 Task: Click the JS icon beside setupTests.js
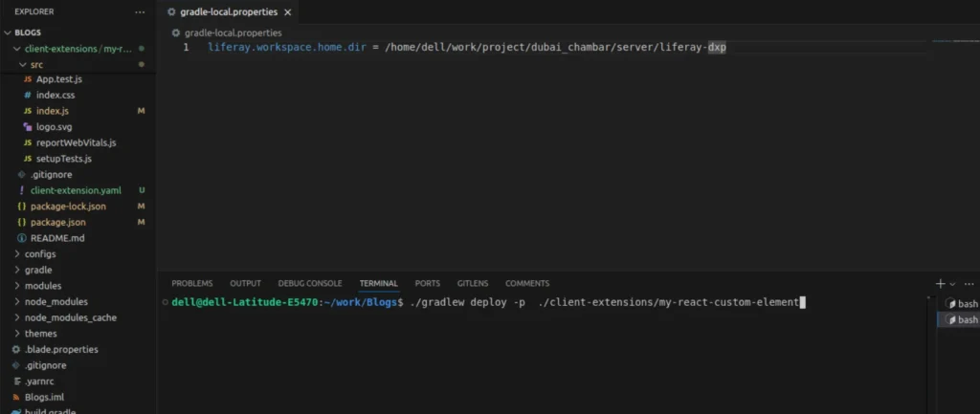click(28, 159)
